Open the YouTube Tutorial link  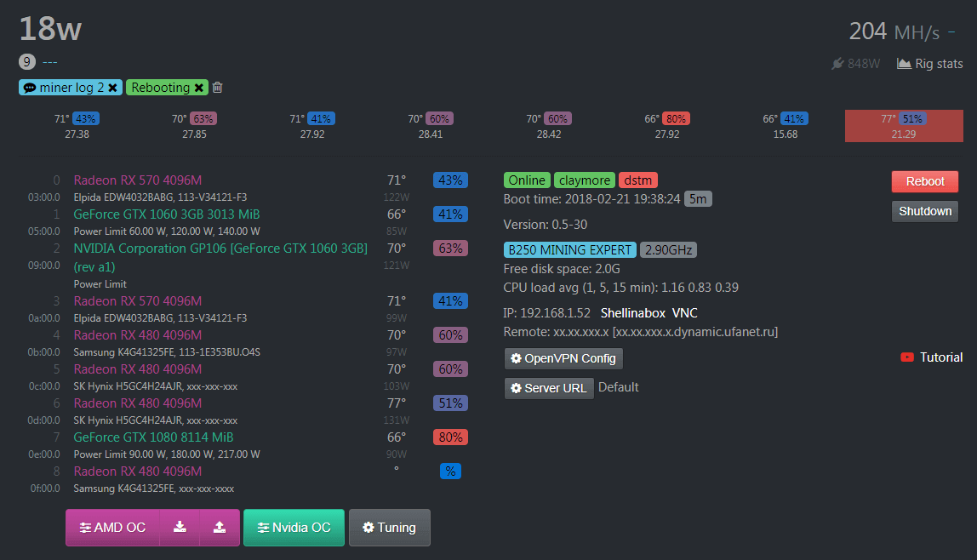point(932,357)
